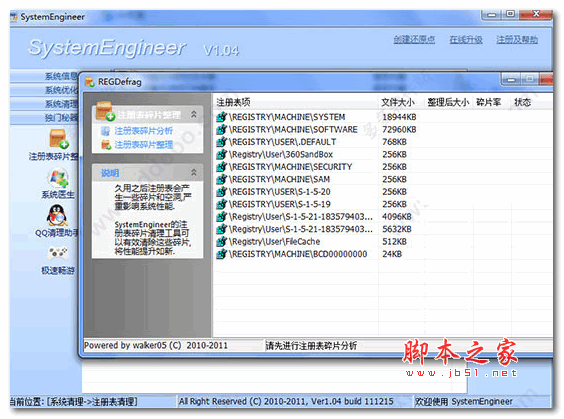Viewport: 564px width, 419px height.
Task: Run 注册表碎片整理 defrag link in REGDefrag
Action: click(144, 145)
